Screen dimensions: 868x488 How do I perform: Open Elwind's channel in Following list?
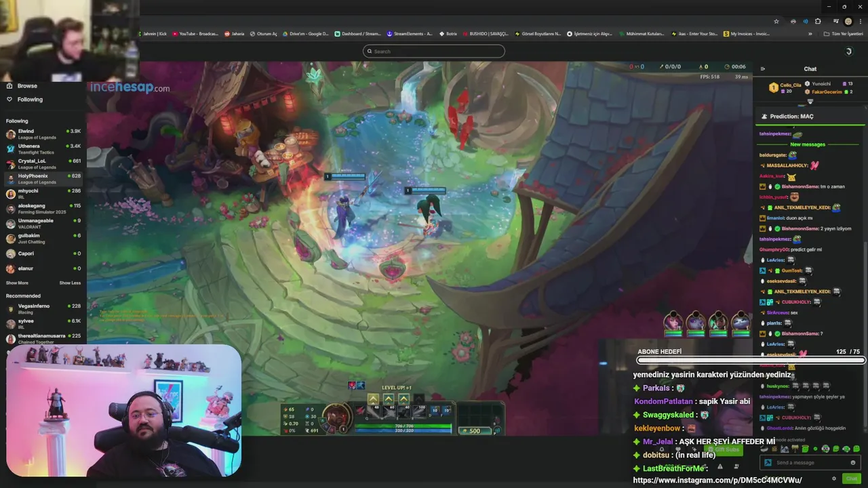43,134
